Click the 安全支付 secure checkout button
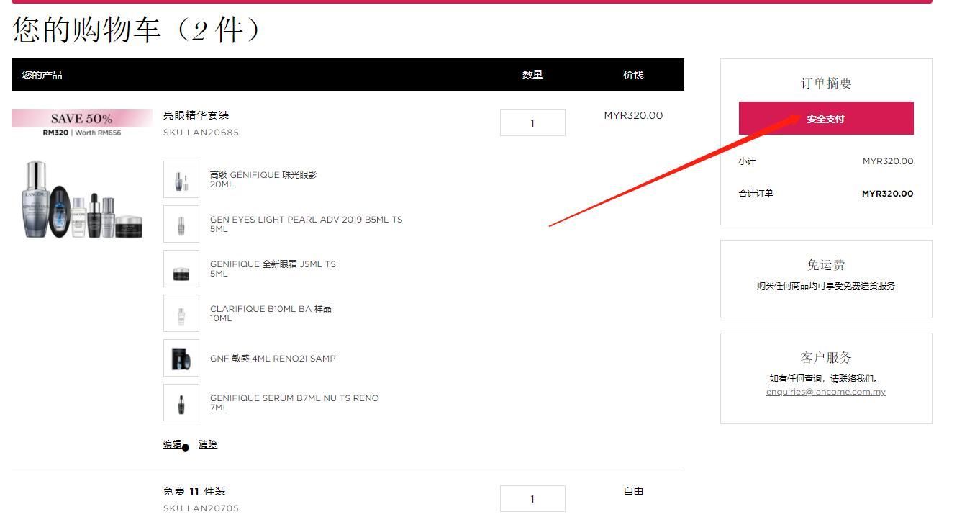 pyautogui.click(x=826, y=118)
